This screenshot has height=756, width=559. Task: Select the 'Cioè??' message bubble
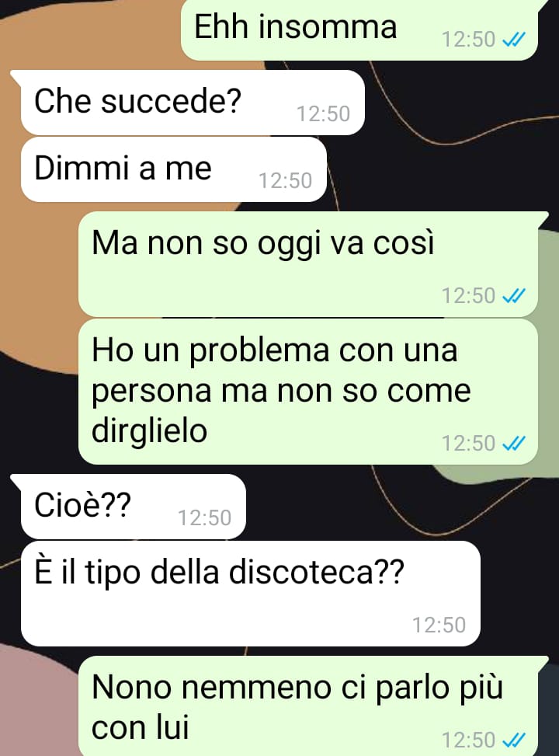(133, 507)
